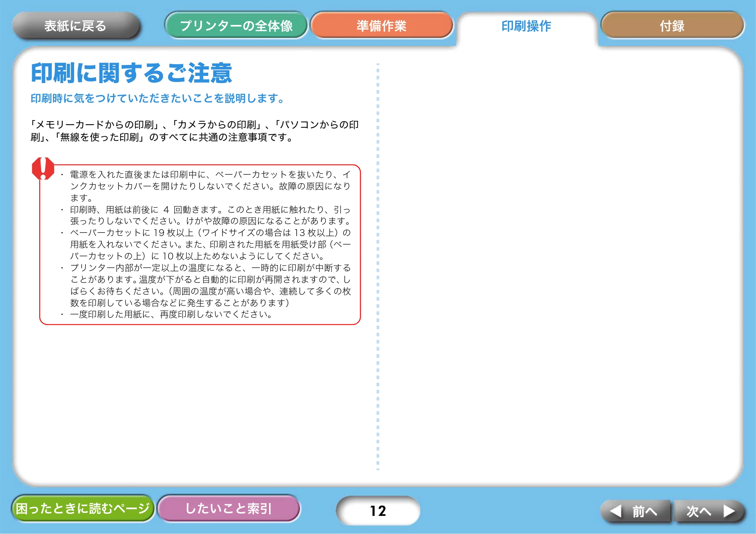Go to previous page with 前へ
Screen dimensions: 756x534
(x=636, y=511)
